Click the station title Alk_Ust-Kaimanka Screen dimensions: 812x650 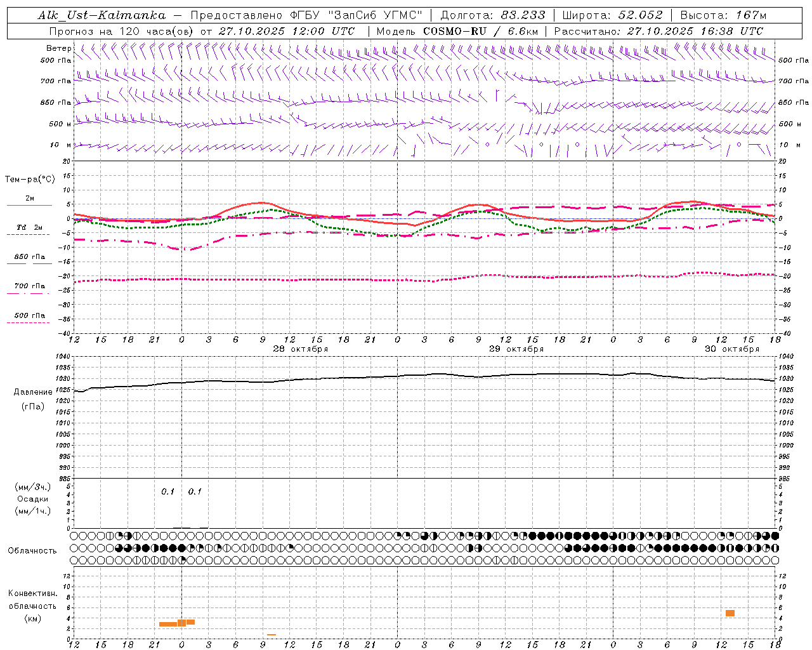101,15
